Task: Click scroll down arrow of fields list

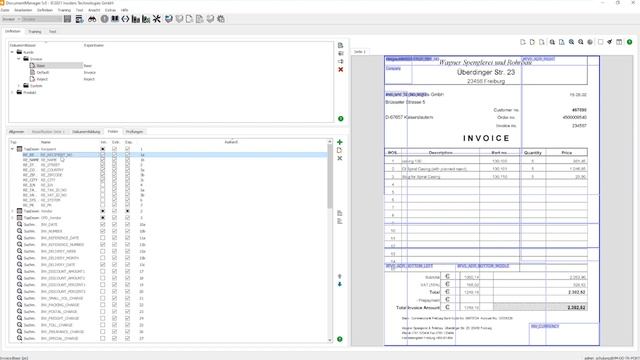Action: (x=330, y=340)
